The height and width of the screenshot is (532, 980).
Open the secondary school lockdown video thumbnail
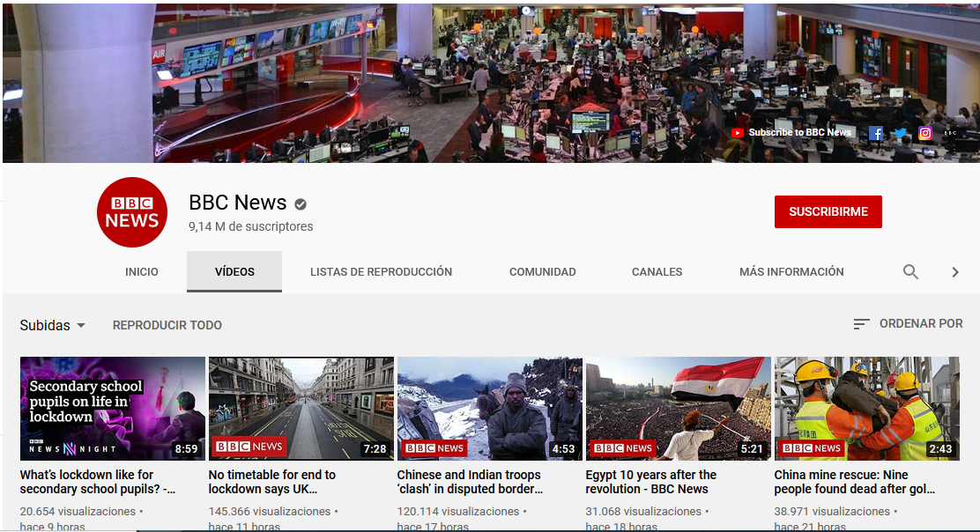pos(113,409)
